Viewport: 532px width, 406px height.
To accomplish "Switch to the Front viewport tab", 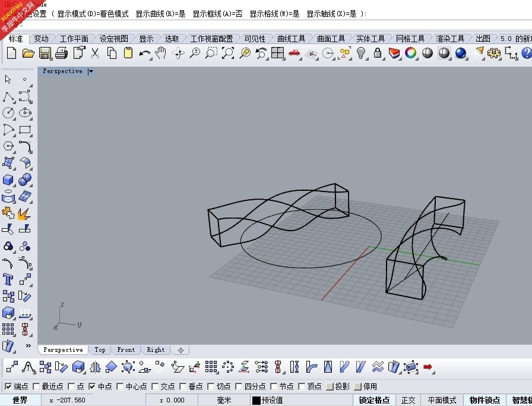I will [x=126, y=350].
